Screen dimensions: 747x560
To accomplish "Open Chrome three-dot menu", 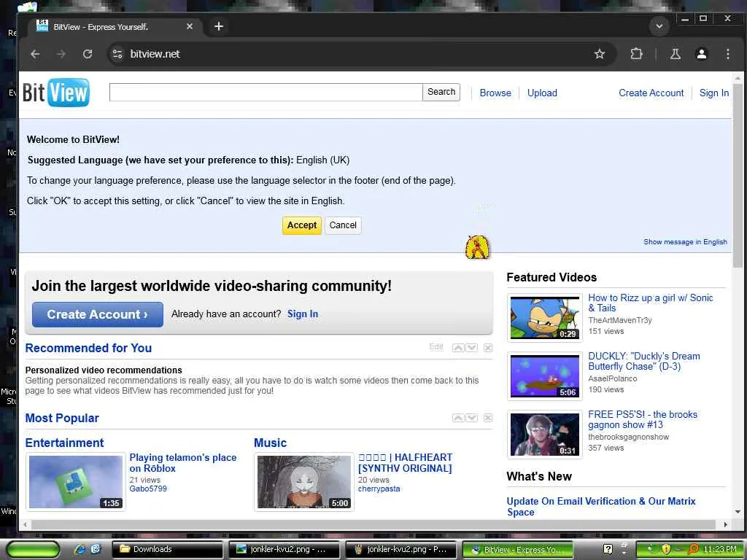I will pos(727,54).
